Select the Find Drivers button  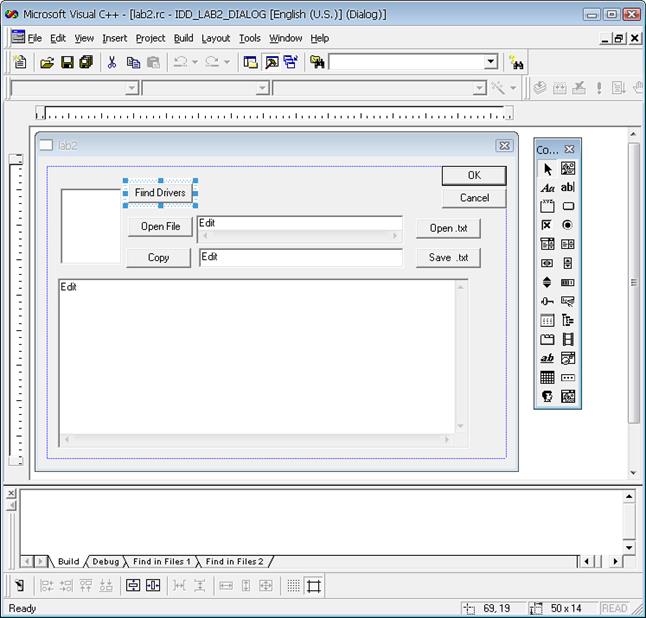(160, 192)
